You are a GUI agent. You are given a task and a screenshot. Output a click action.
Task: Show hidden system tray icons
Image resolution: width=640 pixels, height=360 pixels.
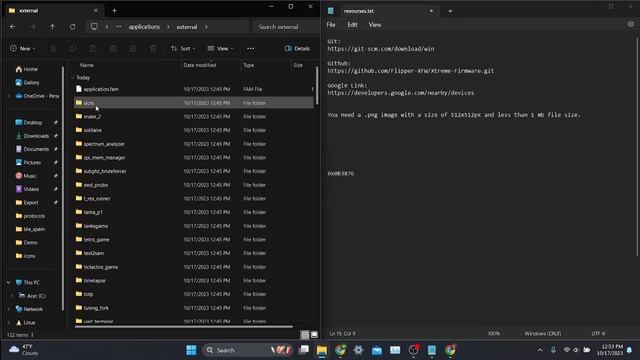click(x=540, y=350)
